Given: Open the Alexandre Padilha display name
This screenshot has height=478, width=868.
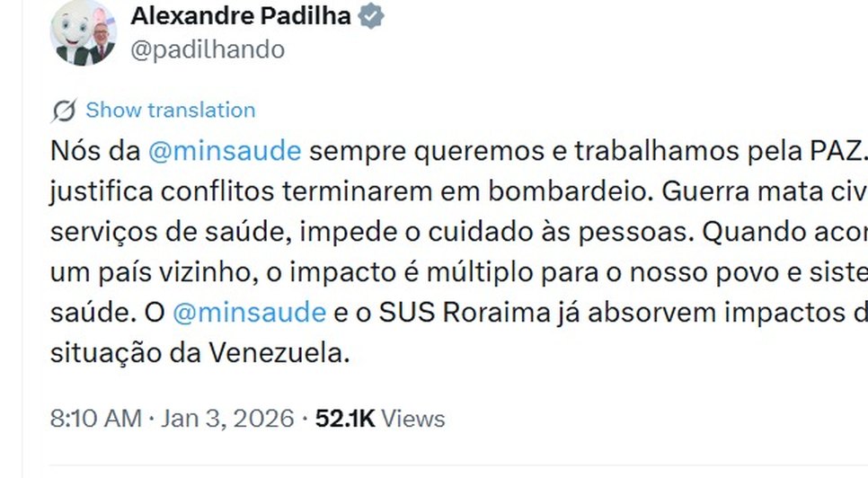Looking at the screenshot, I should pyautogui.click(x=241, y=16).
